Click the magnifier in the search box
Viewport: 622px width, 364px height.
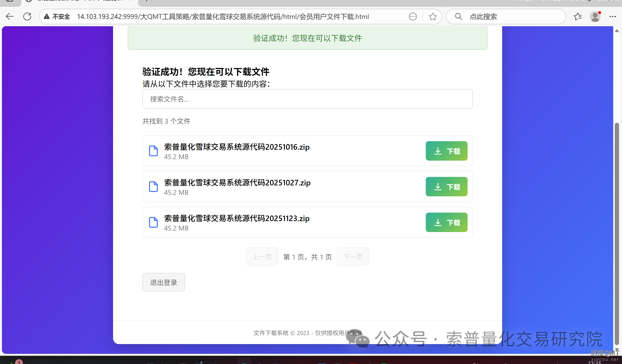pos(458,17)
